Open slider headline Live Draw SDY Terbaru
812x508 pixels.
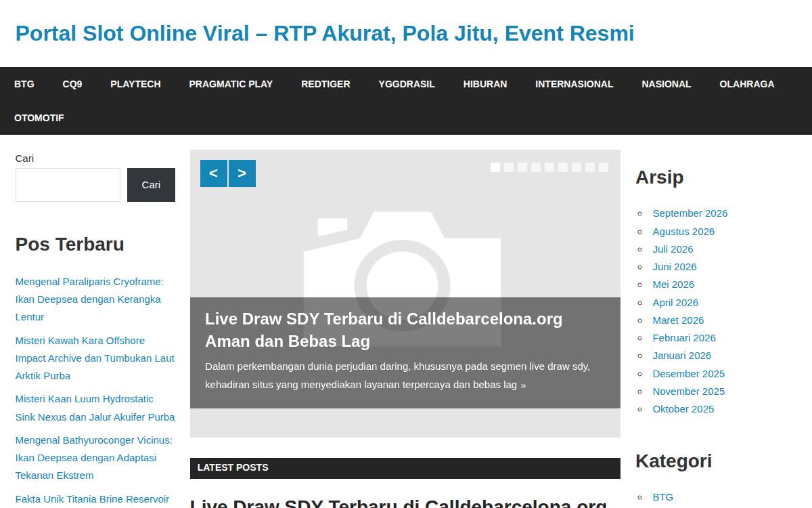point(384,330)
